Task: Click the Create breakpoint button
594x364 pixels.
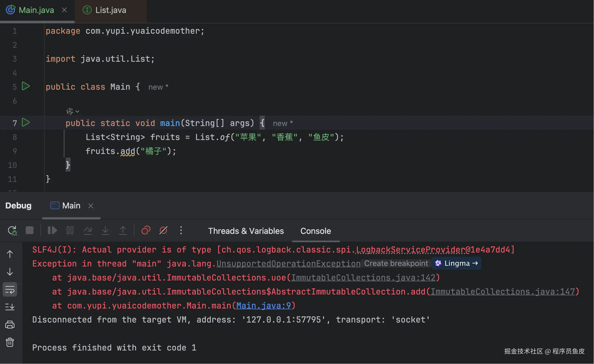Action: tap(396, 263)
